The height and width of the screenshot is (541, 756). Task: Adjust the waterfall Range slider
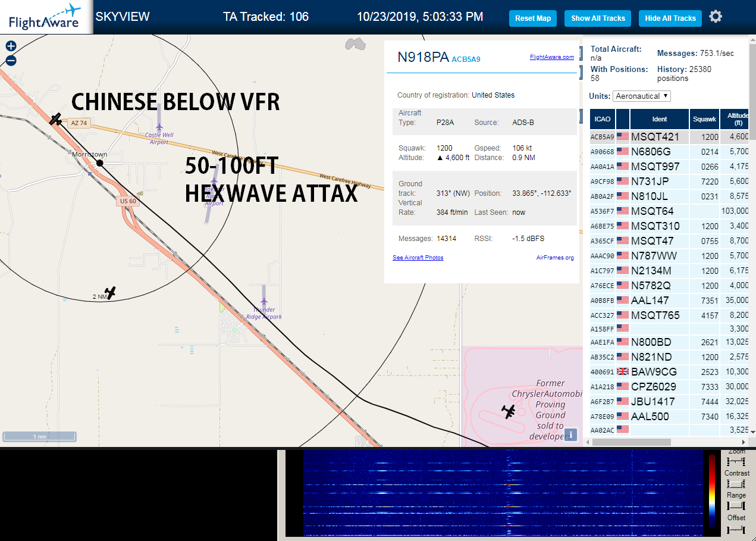coord(736,506)
